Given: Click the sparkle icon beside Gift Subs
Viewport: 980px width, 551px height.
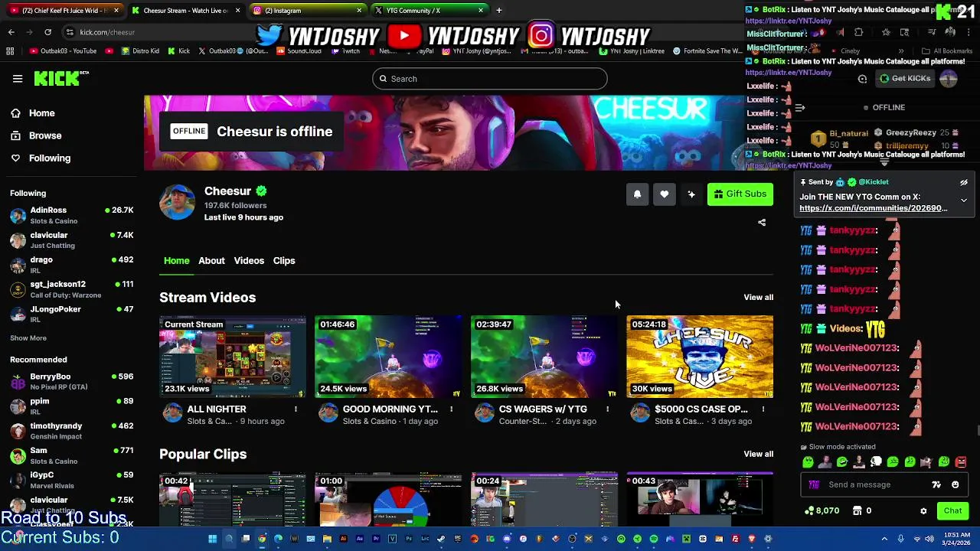Looking at the screenshot, I should tap(691, 194).
